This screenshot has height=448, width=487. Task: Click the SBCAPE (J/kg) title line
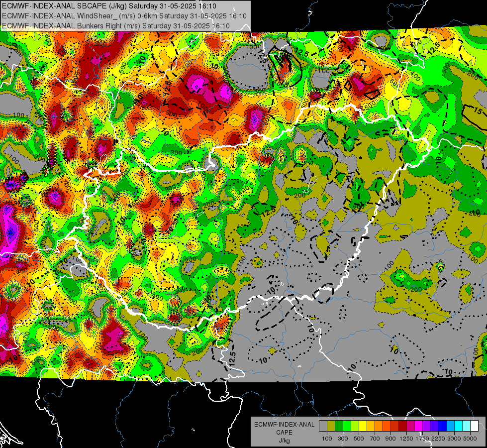pos(109,6)
